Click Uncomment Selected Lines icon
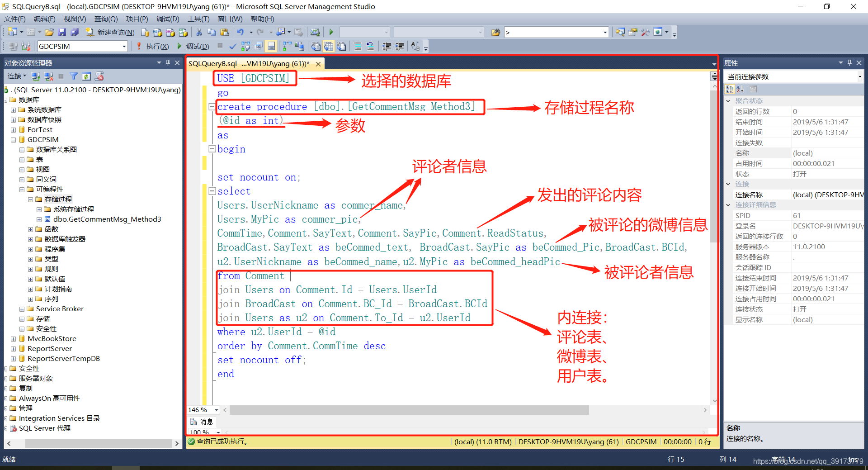 pyautogui.click(x=370, y=46)
